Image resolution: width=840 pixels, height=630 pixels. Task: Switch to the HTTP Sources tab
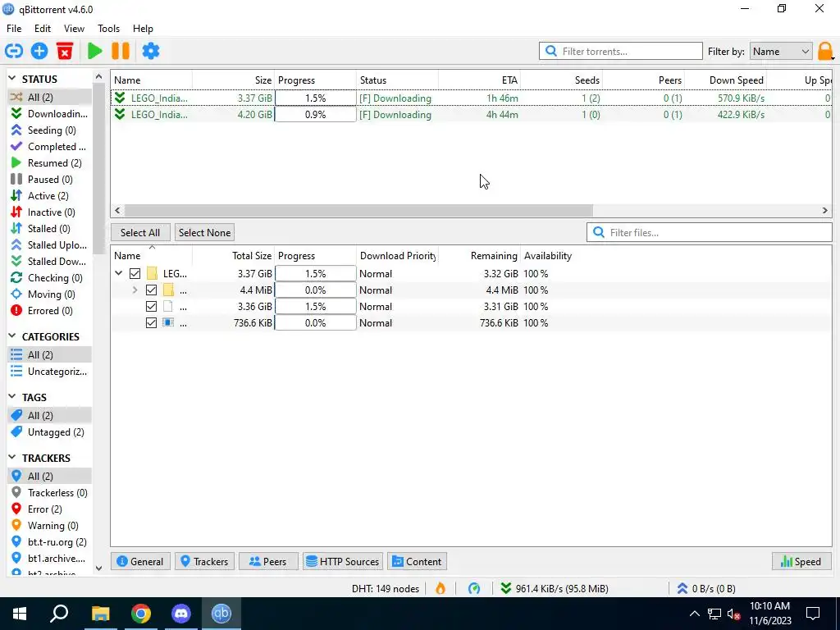(343, 561)
